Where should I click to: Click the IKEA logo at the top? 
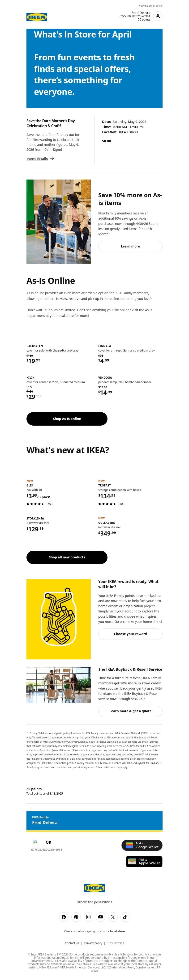(x=37, y=17)
